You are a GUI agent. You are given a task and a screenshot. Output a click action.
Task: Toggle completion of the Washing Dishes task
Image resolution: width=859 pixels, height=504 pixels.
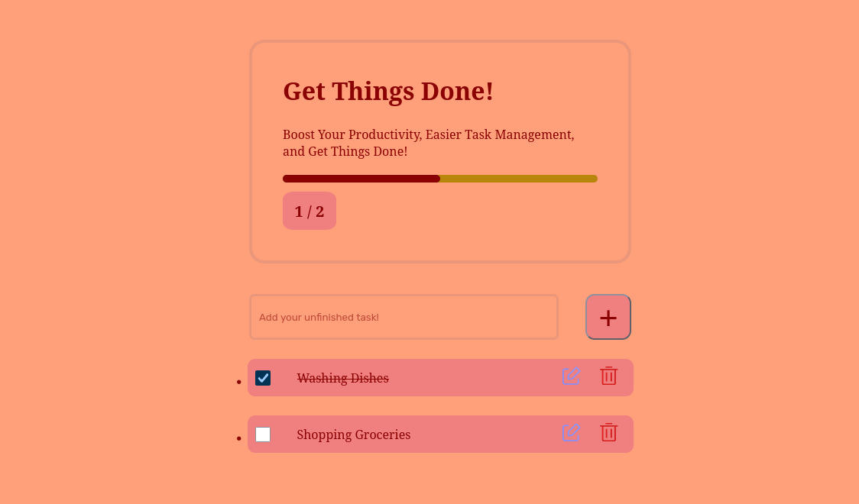click(263, 377)
